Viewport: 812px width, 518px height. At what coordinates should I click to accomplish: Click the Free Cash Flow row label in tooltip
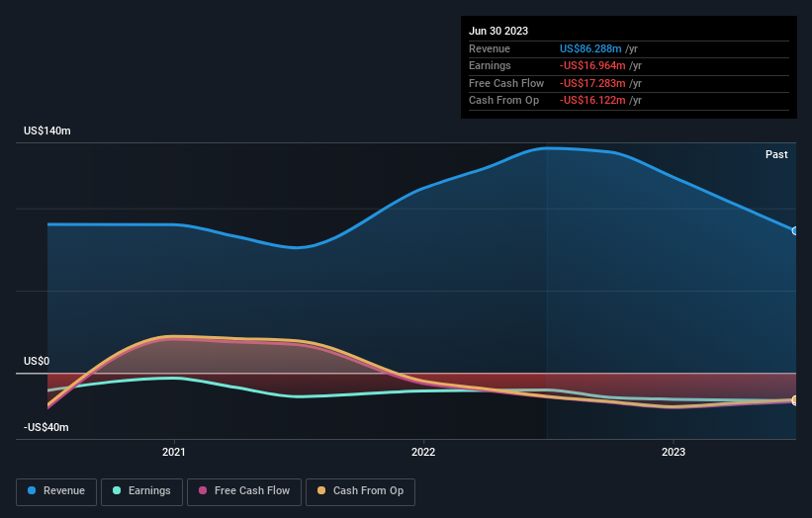click(506, 83)
